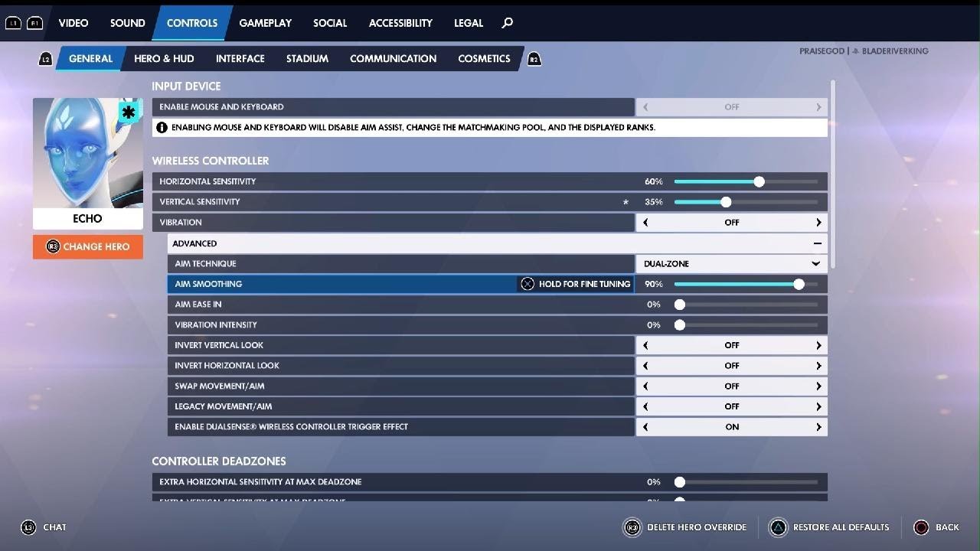Toggle Legacy Movement/Aim right arrow

(818, 406)
